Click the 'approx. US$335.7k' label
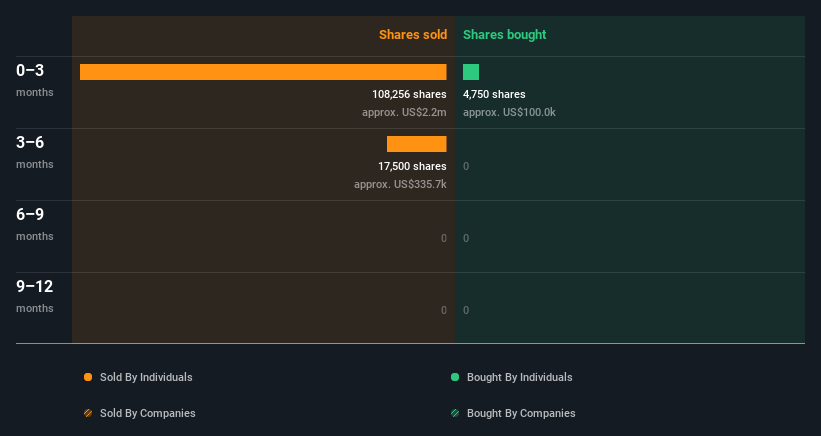The height and width of the screenshot is (436, 821). click(x=400, y=184)
